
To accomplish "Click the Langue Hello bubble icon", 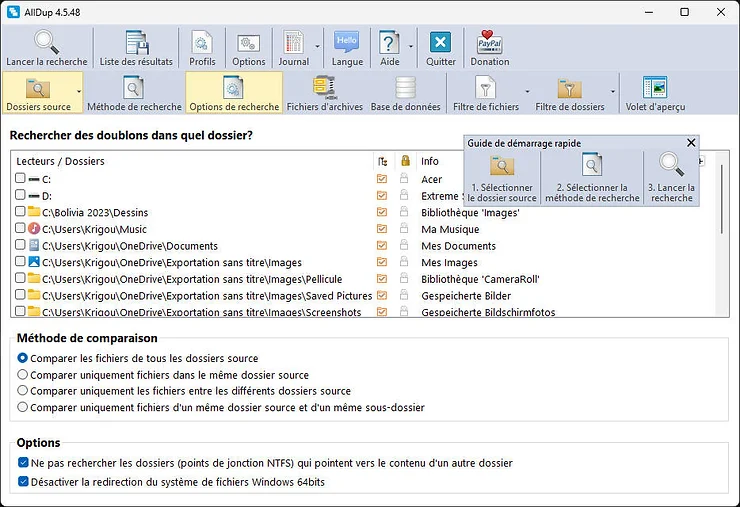I will click(x=347, y=42).
